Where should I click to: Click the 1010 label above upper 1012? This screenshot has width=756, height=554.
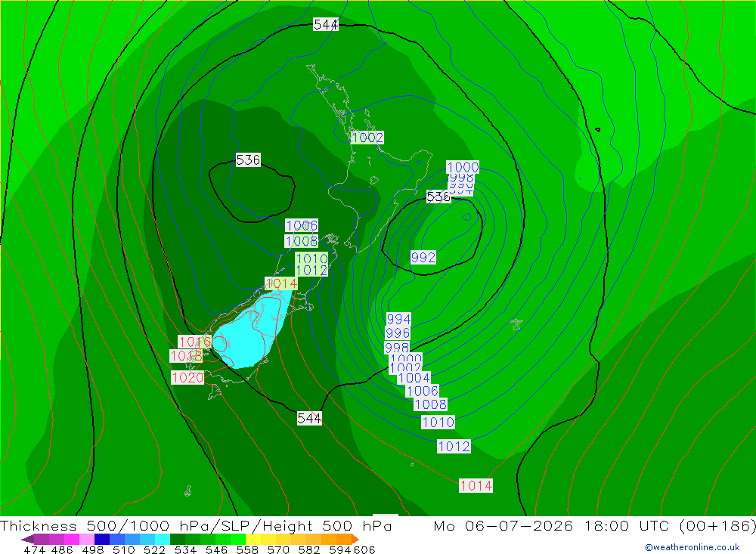click(311, 258)
